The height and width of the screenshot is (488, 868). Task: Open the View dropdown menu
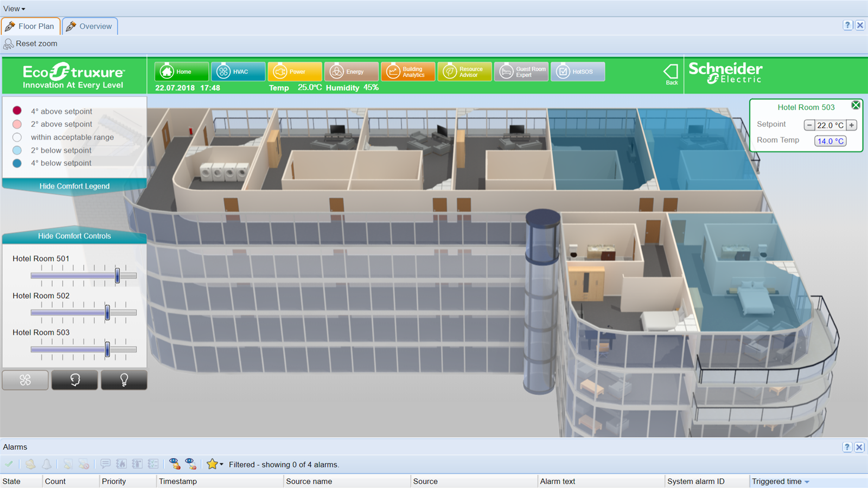point(14,9)
